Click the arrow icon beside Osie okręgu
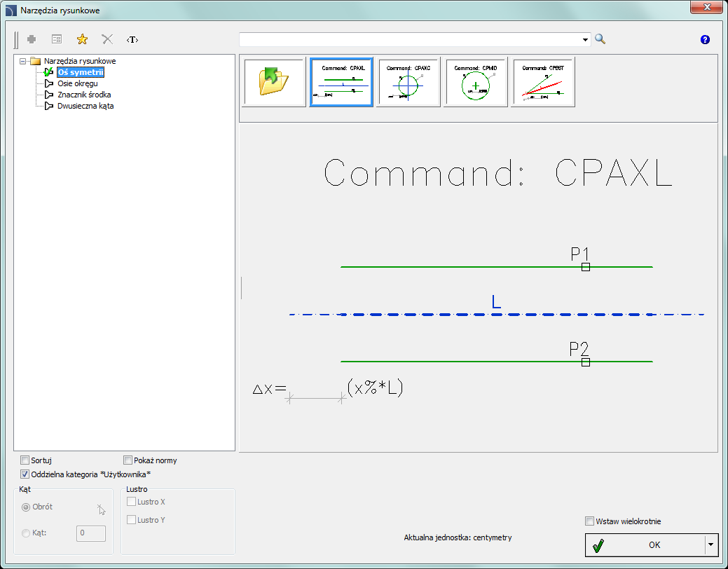The width and height of the screenshot is (728, 569). tap(49, 83)
